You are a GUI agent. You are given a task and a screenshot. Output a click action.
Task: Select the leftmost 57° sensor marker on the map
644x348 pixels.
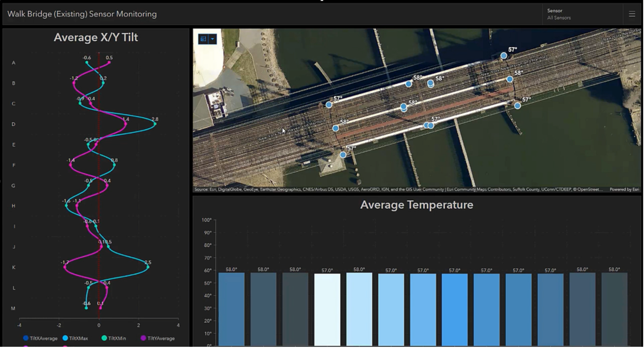(329, 105)
